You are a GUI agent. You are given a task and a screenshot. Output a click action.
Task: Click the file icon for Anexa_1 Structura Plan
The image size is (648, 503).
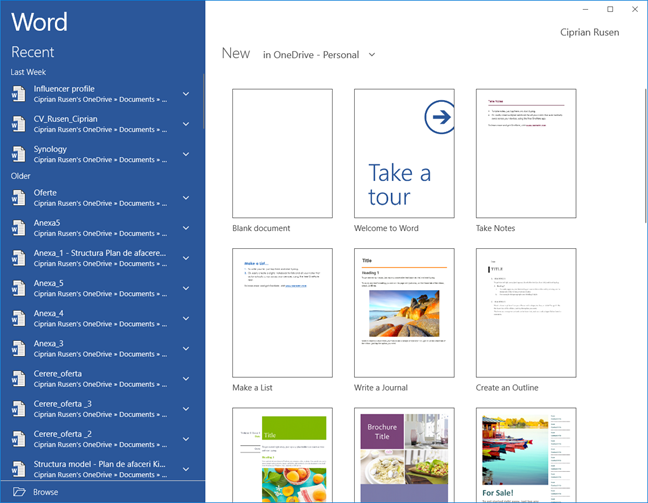coord(18,258)
